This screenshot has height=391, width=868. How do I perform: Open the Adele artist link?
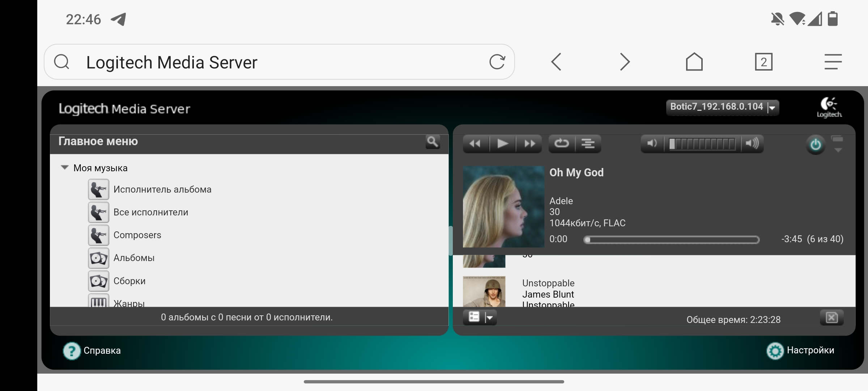[x=561, y=201]
